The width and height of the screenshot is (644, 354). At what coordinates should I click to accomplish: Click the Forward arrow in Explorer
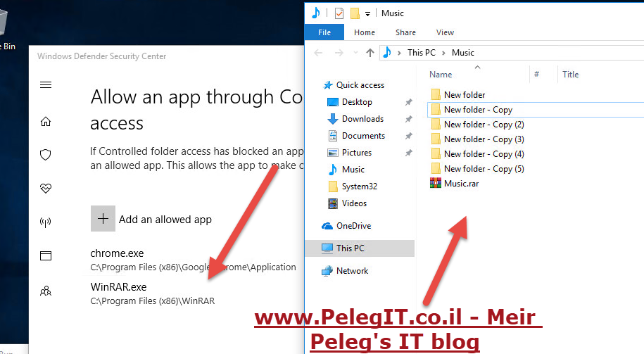pyautogui.click(x=339, y=53)
